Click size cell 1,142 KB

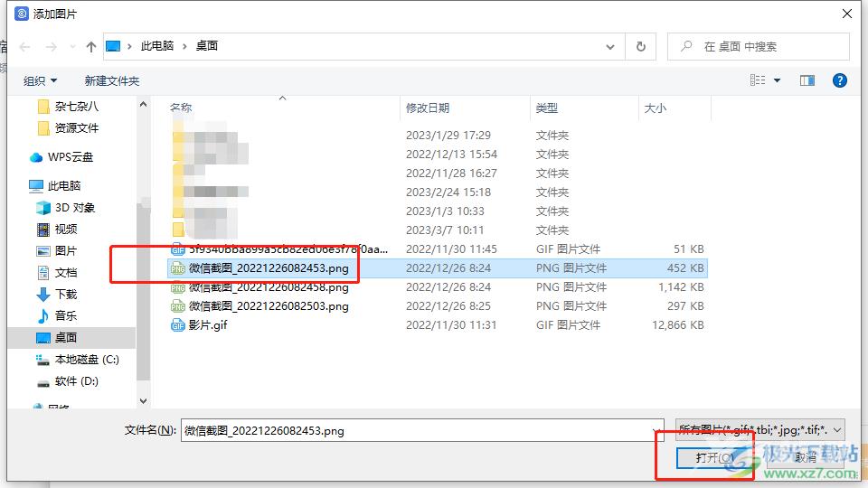[681, 287]
